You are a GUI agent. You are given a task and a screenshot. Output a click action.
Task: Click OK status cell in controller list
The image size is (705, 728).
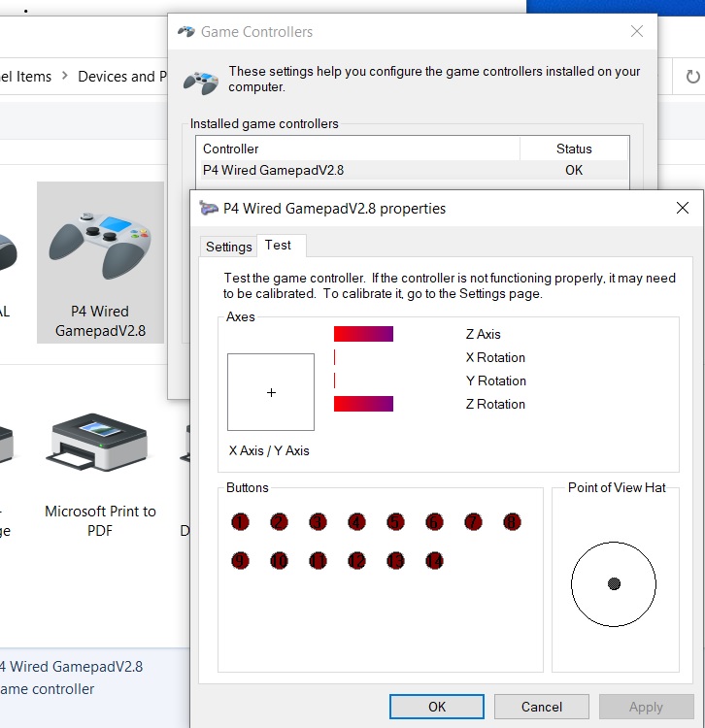(574, 170)
